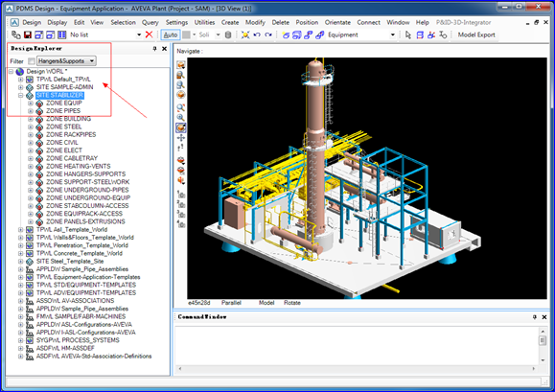Toggle pin on Command Window panel

pos(535,317)
